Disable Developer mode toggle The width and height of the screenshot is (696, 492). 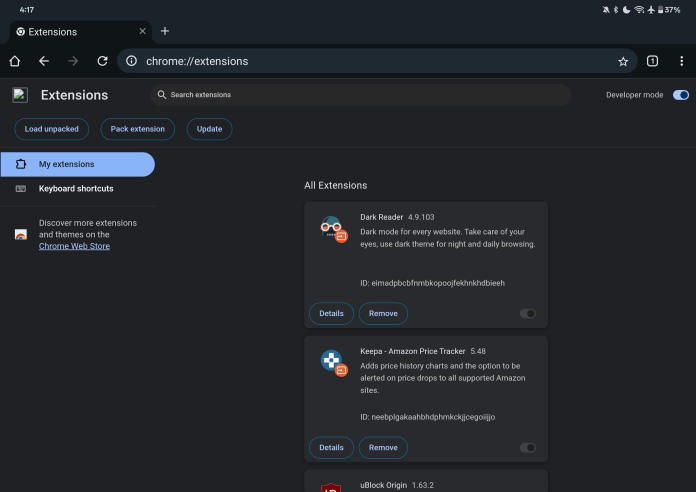pos(681,95)
